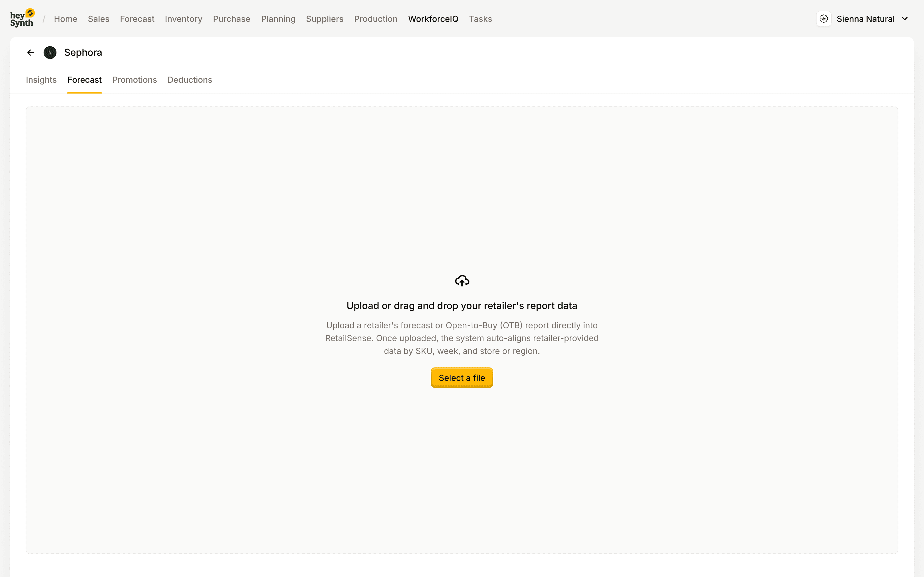Click the heySynth logo
The image size is (924, 577).
(x=22, y=18)
